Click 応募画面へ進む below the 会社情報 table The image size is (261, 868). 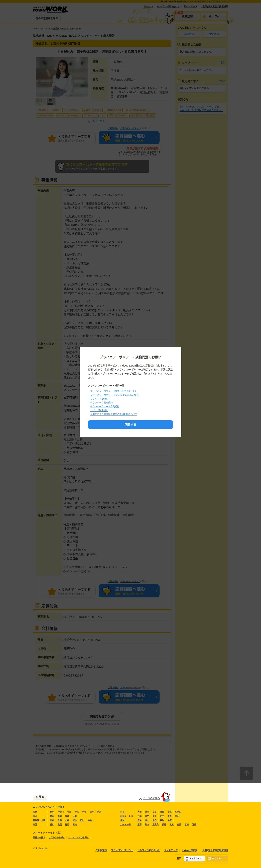pos(129,697)
